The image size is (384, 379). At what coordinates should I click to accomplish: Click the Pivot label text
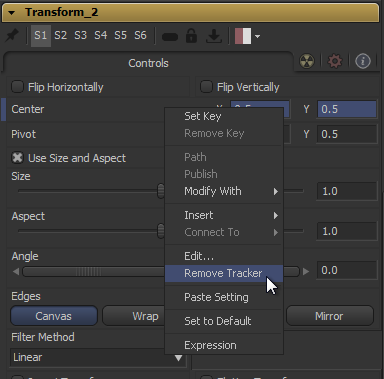pyautogui.click(x=23, y=134)
